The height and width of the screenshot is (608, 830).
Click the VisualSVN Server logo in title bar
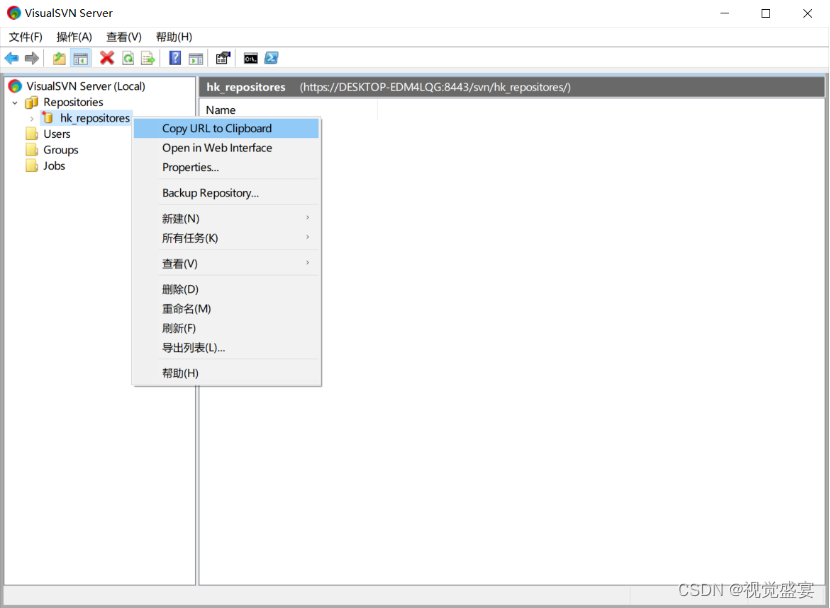pyautogui.click(x=14, y=13)
